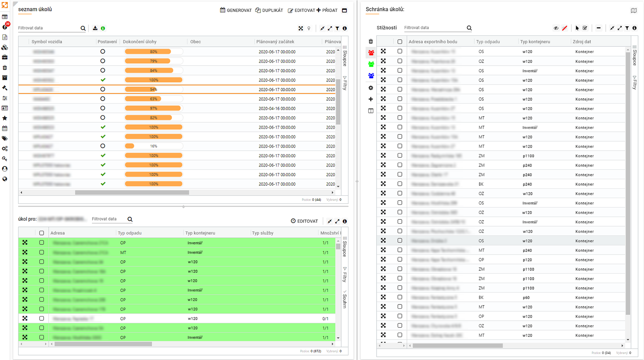Click the GENEROVAT button
The width and height of the screenshot is (644, 360).
(236, 11)
